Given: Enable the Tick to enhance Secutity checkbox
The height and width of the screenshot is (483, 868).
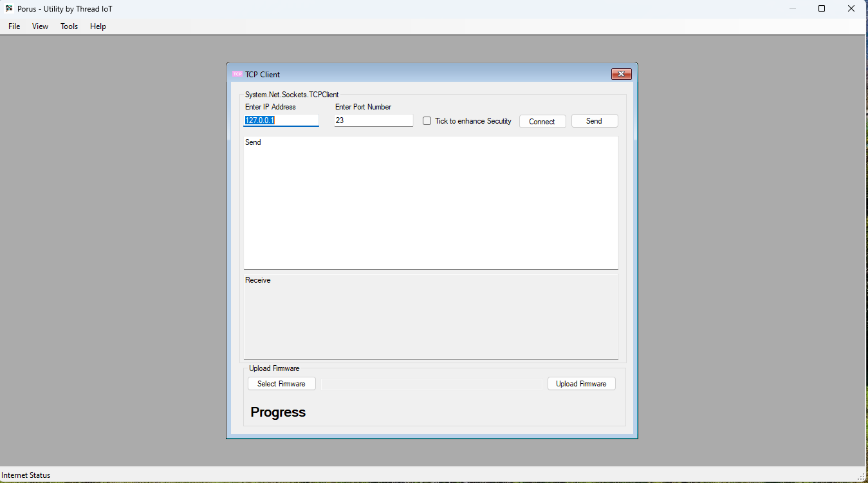Looking at the screenshot, I should point(427,120).
